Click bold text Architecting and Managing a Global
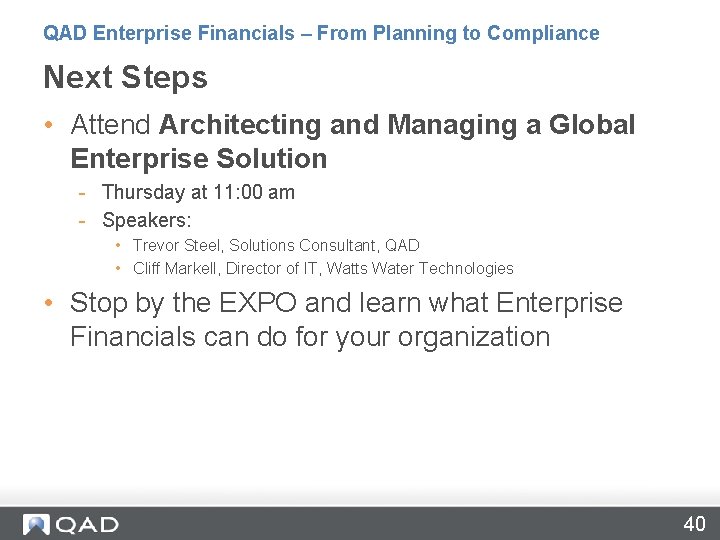720x540 pixels. coord(397,125)
